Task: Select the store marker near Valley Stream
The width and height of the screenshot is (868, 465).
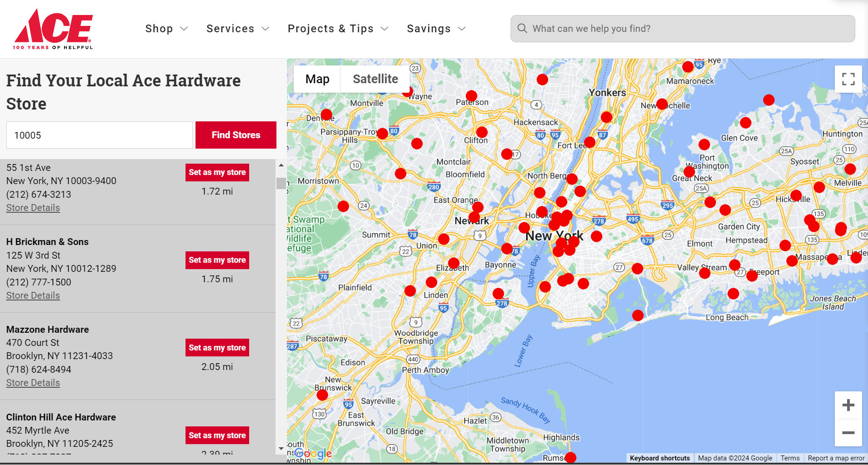Action: pos(705,273)
